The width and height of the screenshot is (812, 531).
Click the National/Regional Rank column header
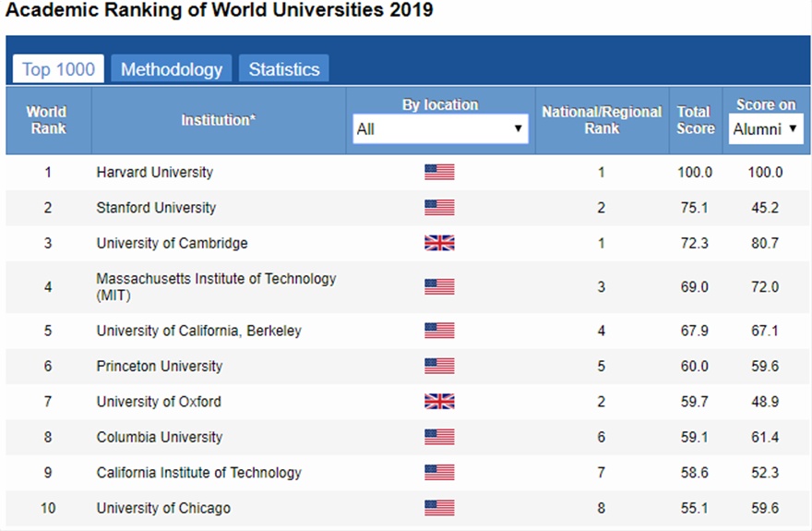(602, 120)
